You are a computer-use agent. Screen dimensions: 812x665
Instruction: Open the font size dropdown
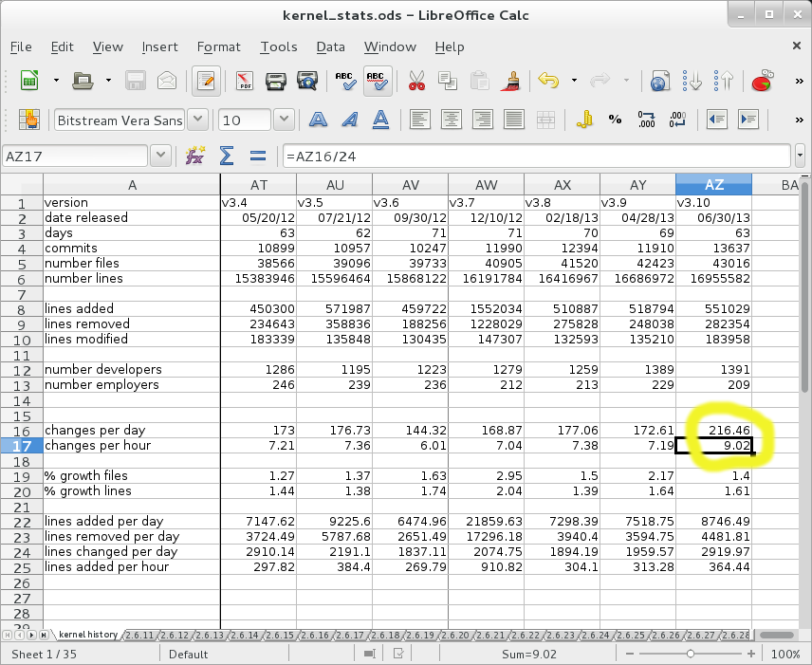point(284,120)
